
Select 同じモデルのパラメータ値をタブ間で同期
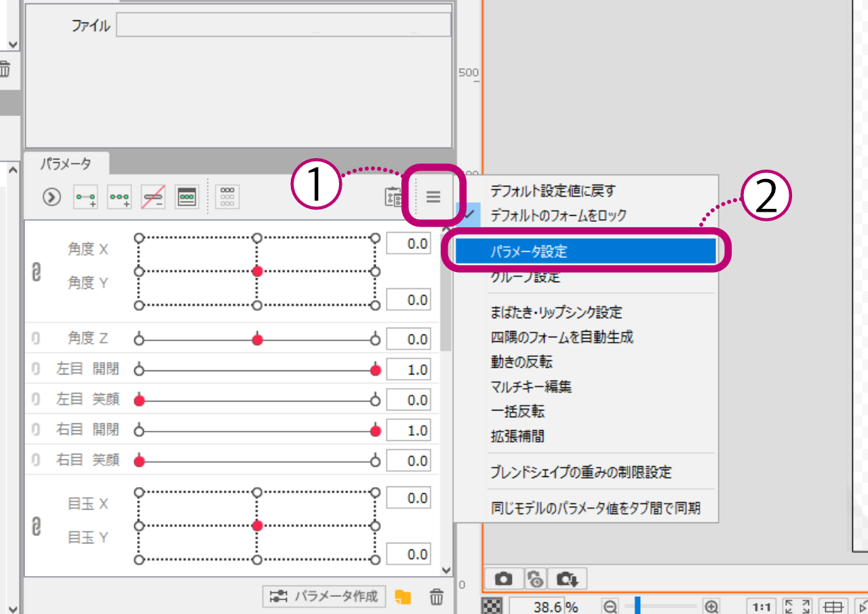(x=595, y=507)
